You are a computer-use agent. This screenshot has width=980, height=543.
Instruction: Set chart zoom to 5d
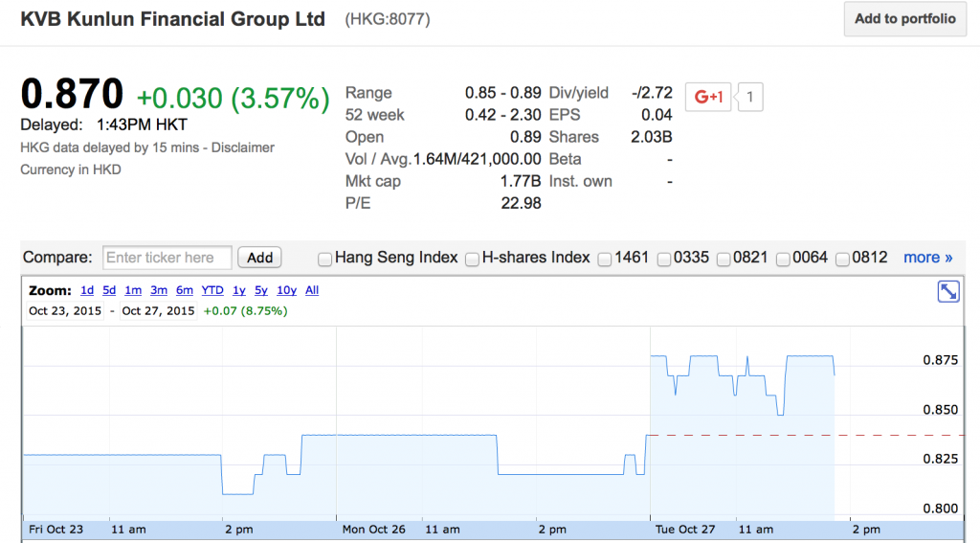pos(109,290)
